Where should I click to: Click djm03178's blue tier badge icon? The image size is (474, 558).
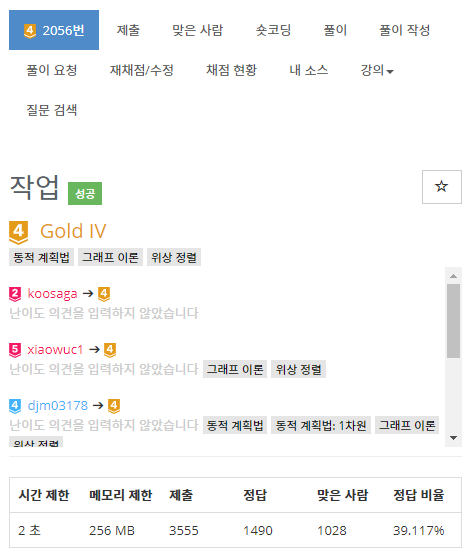coord(15,406)
